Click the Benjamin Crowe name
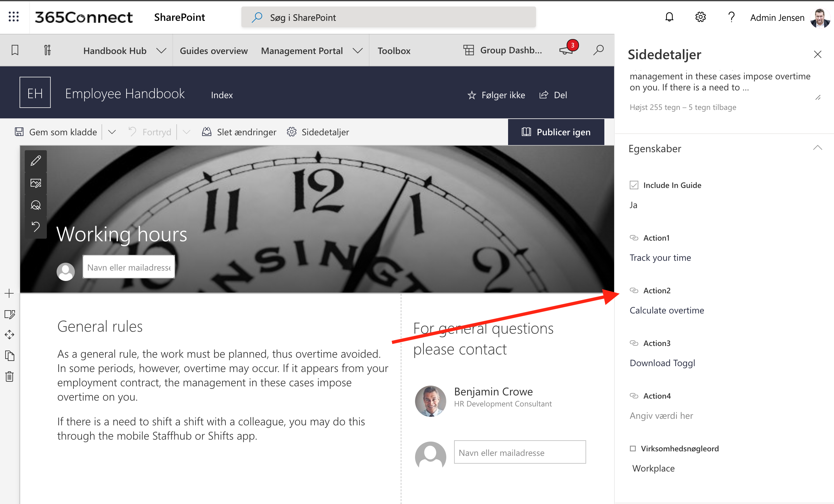 click(x=493, y=391)
